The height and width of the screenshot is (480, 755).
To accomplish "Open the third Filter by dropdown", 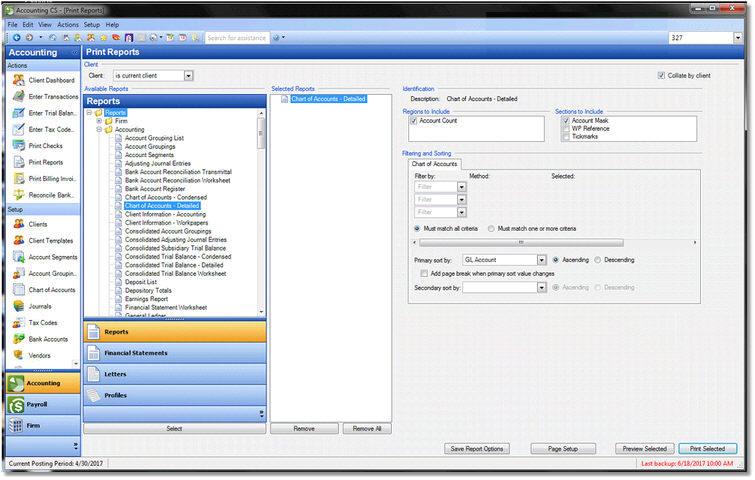I will click(461, 212).
